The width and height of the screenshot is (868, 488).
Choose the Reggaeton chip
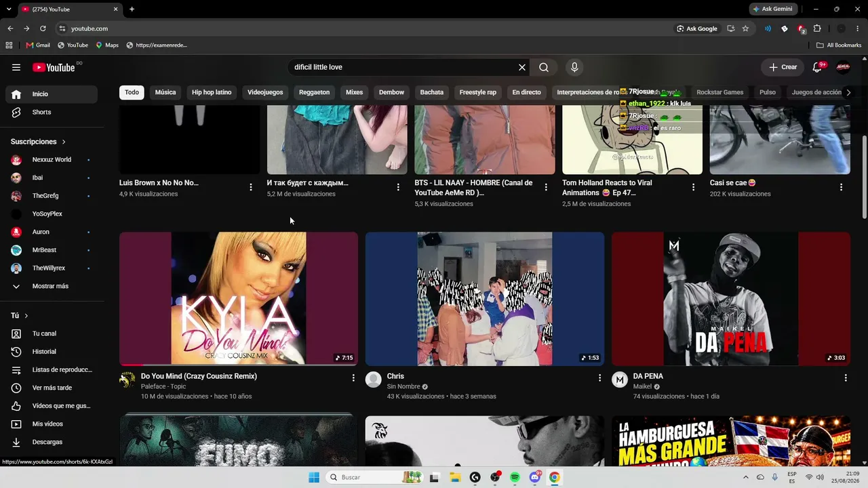(315, 92)
